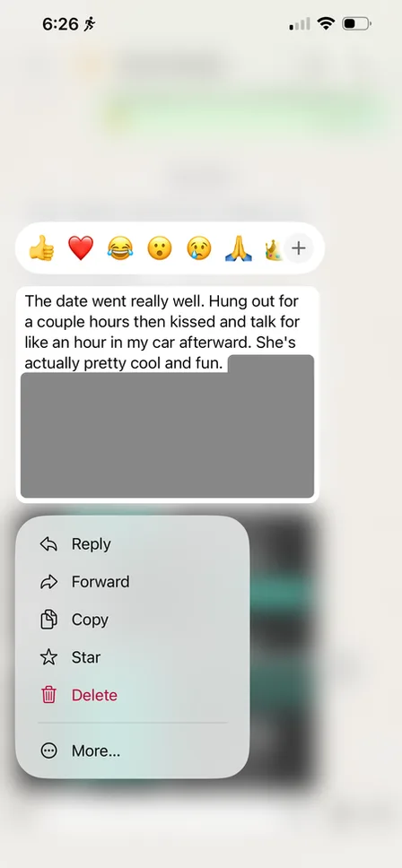The width and height of the screenshot is (402, 868).
Task: Tap the reply arrow icon
Action: (48, 544)
